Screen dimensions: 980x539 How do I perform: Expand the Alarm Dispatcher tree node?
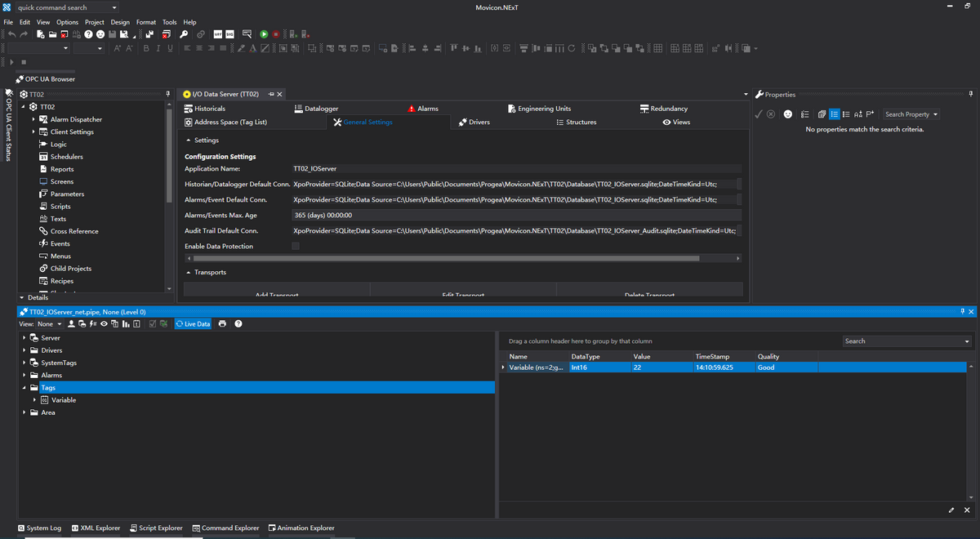pos(33,119)
